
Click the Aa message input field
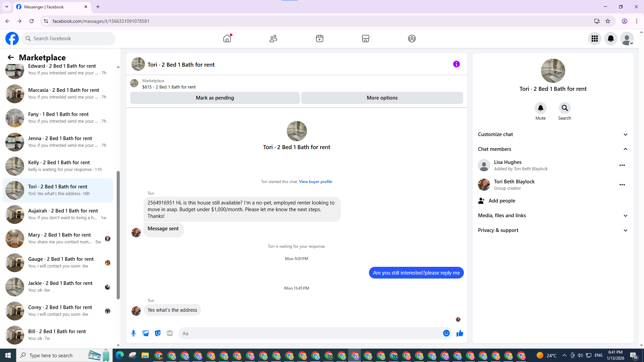309,333
